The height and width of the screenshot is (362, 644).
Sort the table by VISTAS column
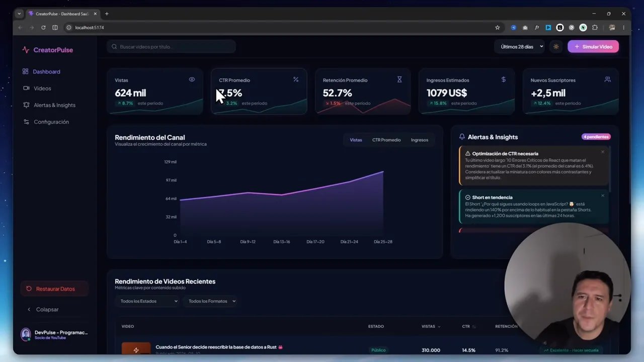pyautogui.click(x=431, y=326)
